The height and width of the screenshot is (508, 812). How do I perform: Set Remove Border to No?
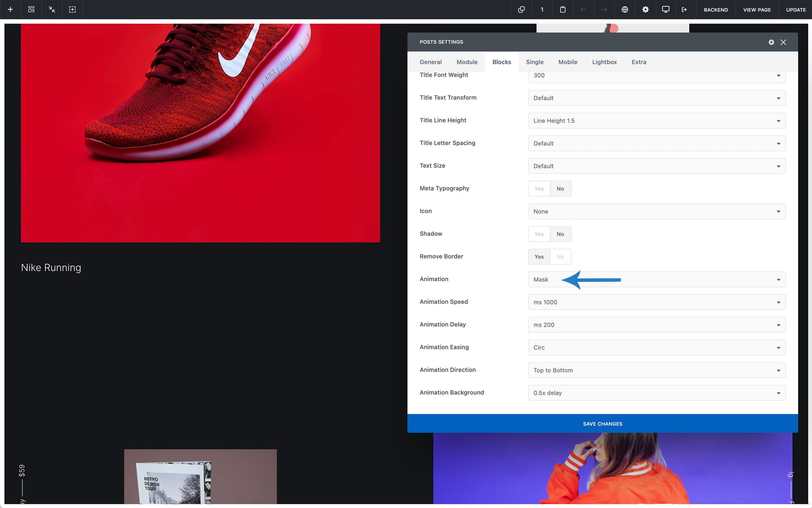point(560,257)
